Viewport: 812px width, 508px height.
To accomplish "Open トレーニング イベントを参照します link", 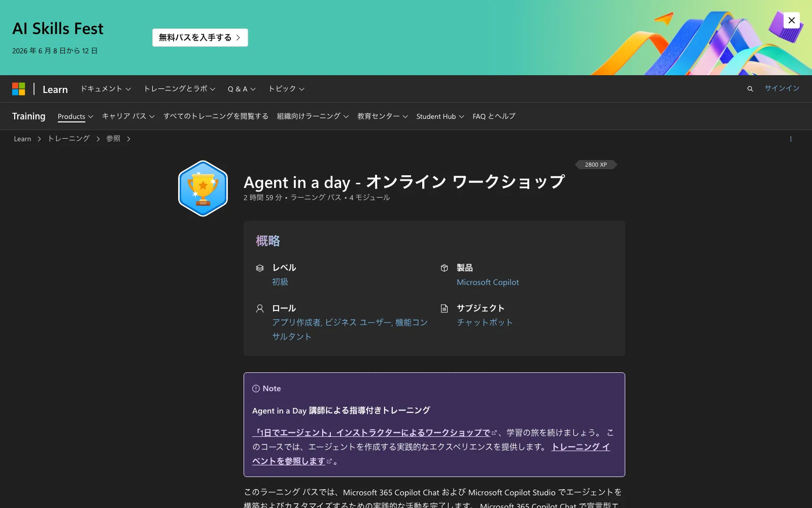I will point(581,447).
